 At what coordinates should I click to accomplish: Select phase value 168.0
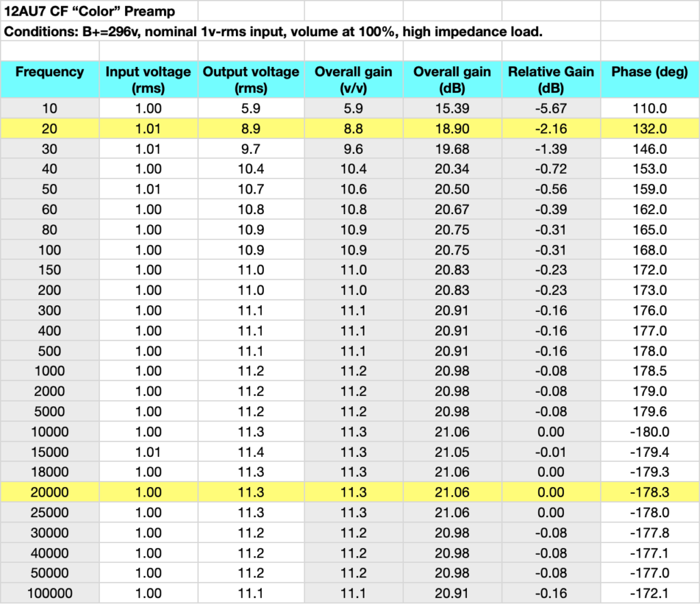pyautogui.click(x=650, y=250)
